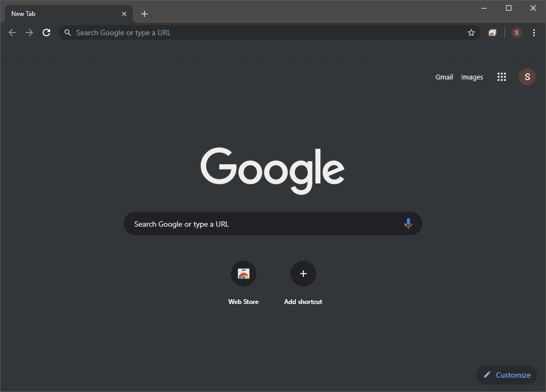Open the profile avatar S in the toolbar

(x=516, y=33)
